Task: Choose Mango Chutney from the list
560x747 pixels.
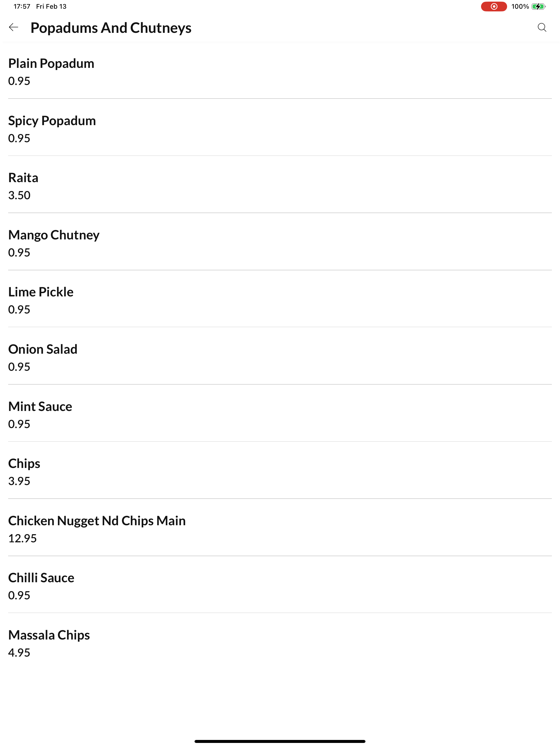Action: (280, 242)
